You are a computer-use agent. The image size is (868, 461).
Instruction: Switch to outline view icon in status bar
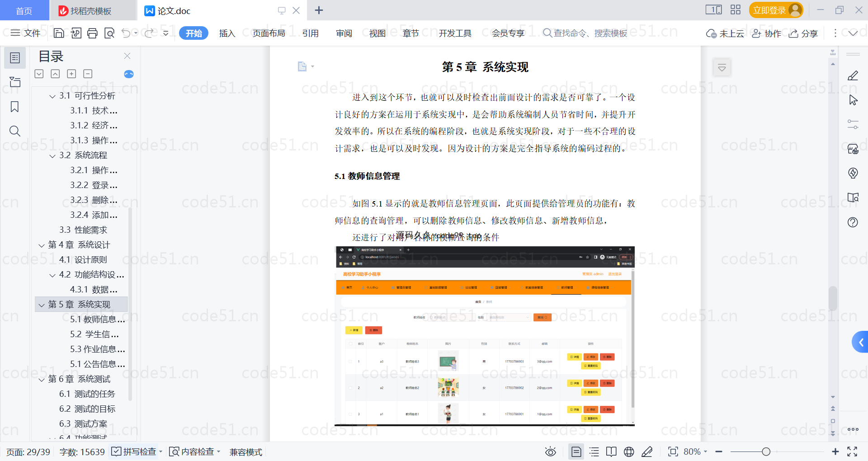(x=594, y=452)
